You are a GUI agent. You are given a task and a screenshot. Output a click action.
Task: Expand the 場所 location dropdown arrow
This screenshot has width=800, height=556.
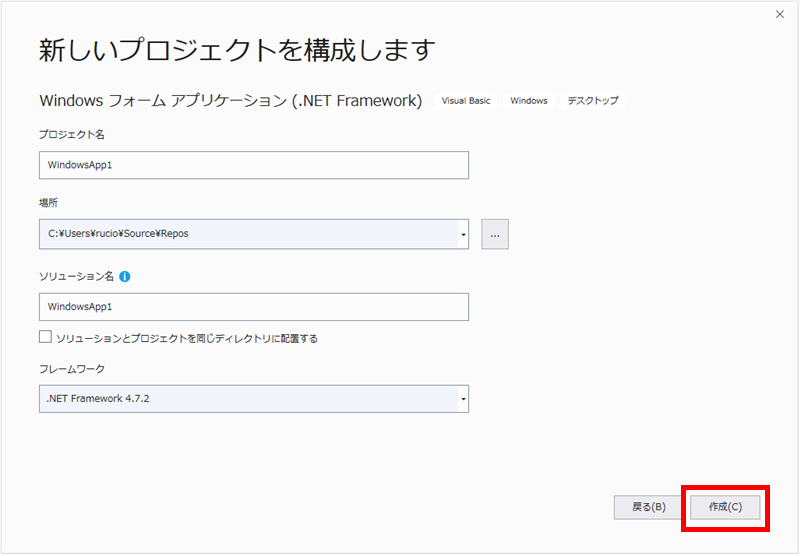coord(463,234)
